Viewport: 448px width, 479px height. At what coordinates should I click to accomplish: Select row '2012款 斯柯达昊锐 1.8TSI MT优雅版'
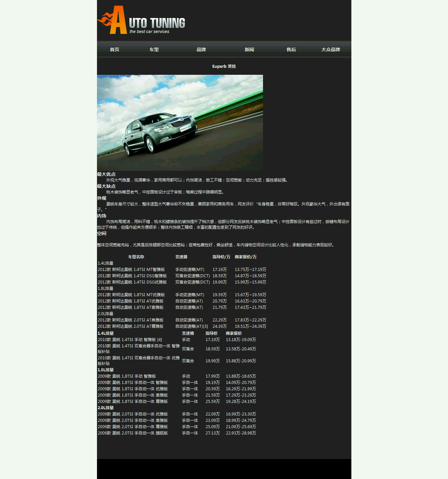click(182, 295)
